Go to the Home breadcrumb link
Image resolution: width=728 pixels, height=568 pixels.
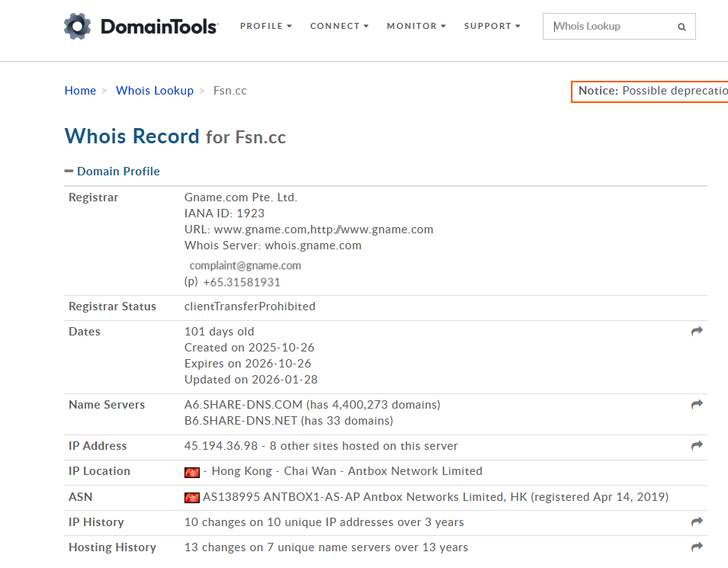[80, 91]
